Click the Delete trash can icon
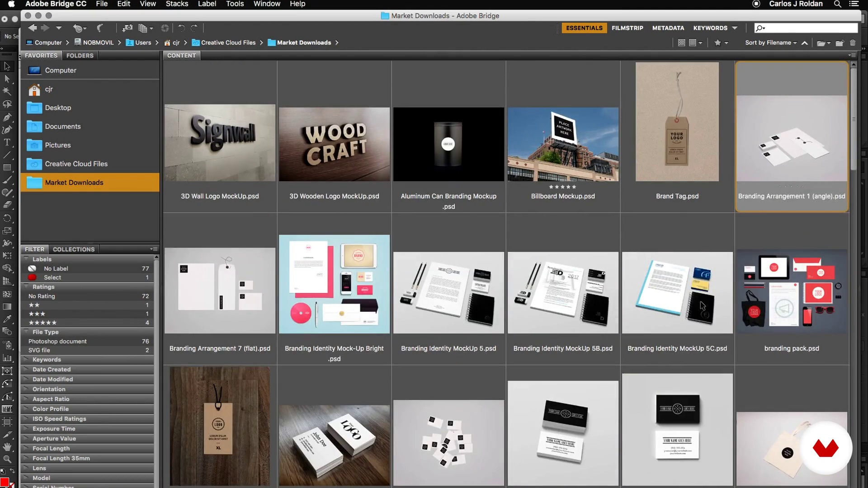 tap(853, 43)
